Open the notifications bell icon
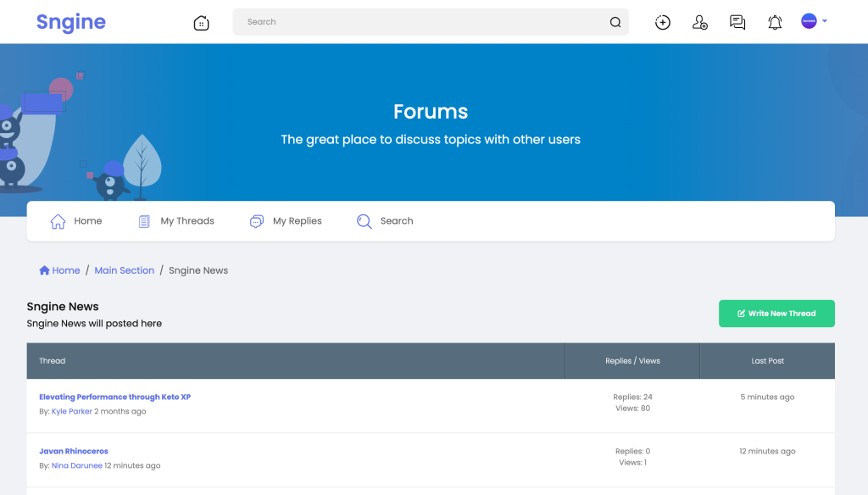868x495 pixels. pyautogui.click(x=775, y=22)
